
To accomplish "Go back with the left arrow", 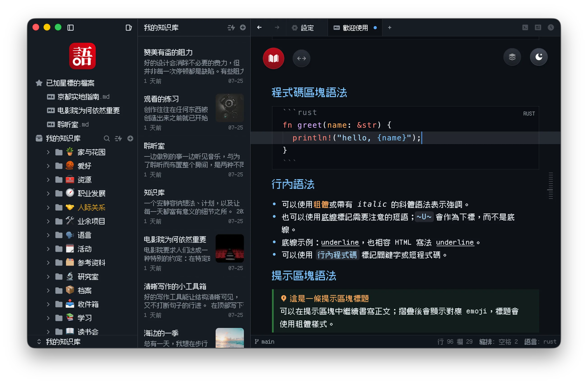I will 259,27.
